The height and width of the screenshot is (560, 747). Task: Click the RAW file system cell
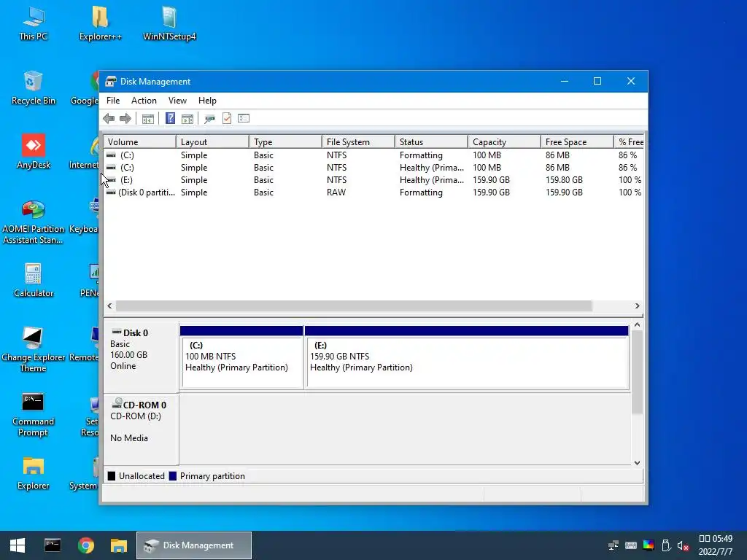336,192
